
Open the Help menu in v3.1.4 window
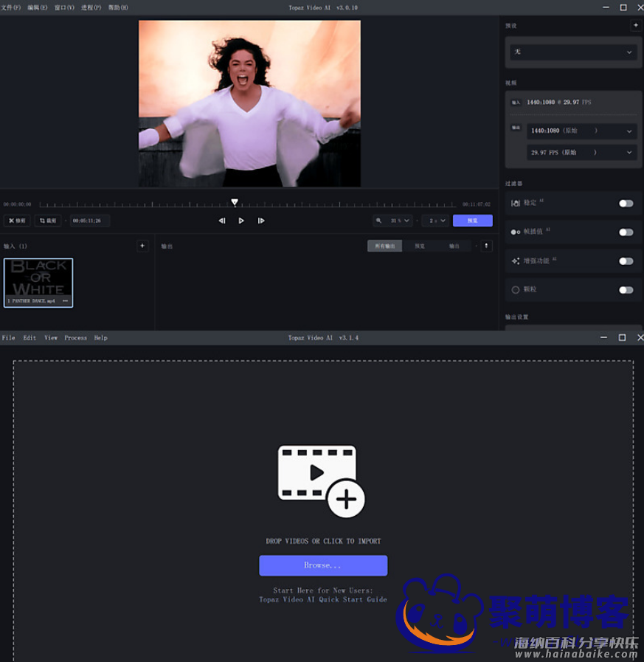[x=100, y=338]
